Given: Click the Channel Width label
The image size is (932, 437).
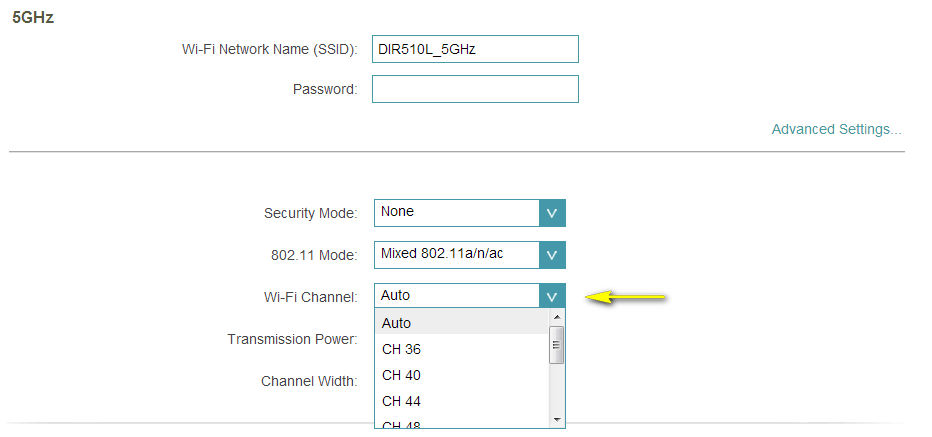Looking at the screenshot, I should [x=308, y=381].
